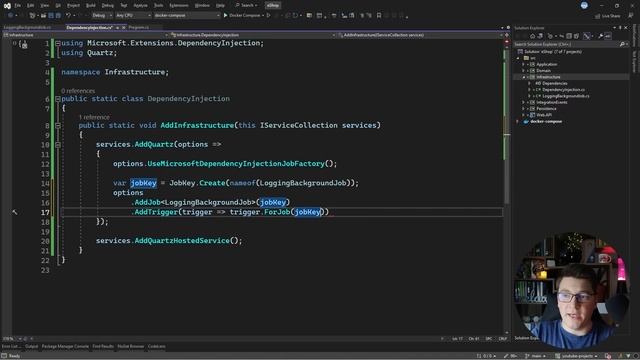Open the Extensions menu
This screenshot has width=640, height=360.
coord(179,6)
